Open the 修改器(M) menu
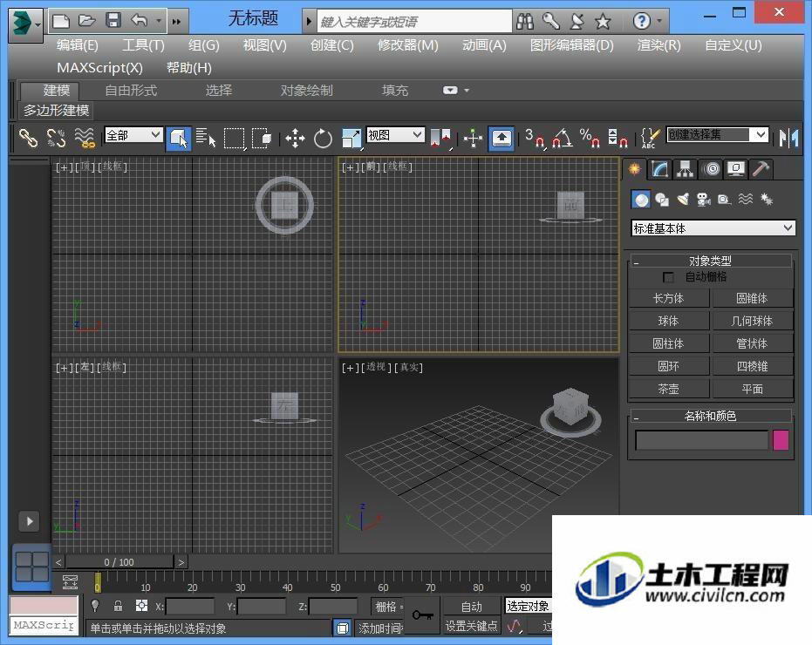Image resolution: width=812 pixels, height=645 pixels. (408, 45)
